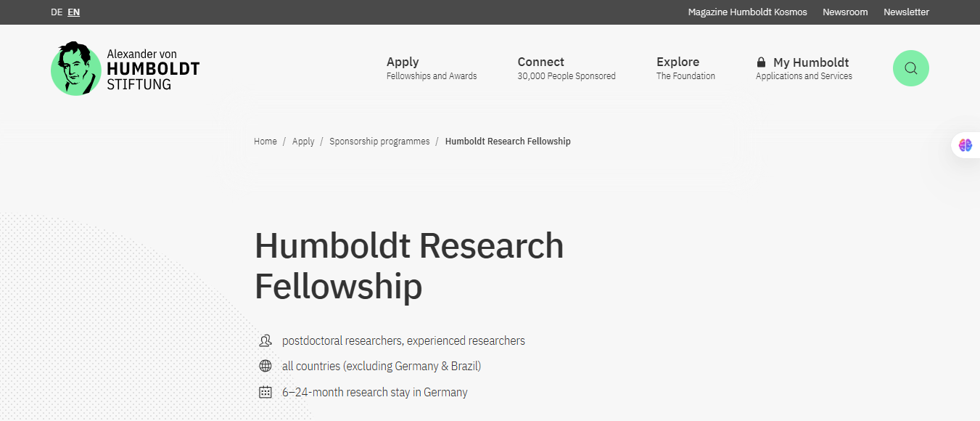Image resolution: width=980 pixels, height=421 pixels.
Task: Click the calendar icon beside research stay
Action: pos(265,392)
